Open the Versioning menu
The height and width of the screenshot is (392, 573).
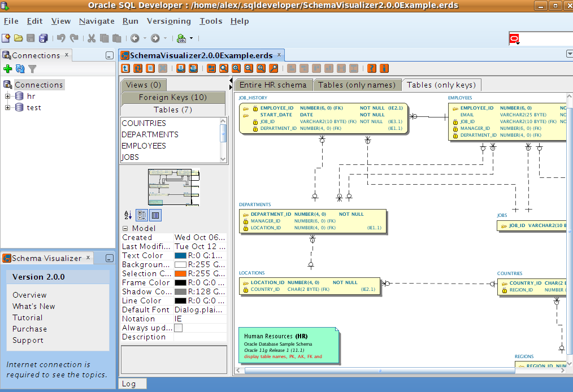169,21
